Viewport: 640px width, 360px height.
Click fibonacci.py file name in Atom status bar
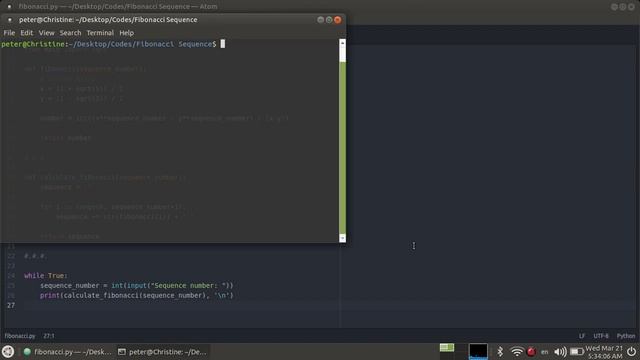(x=20, y=336)
